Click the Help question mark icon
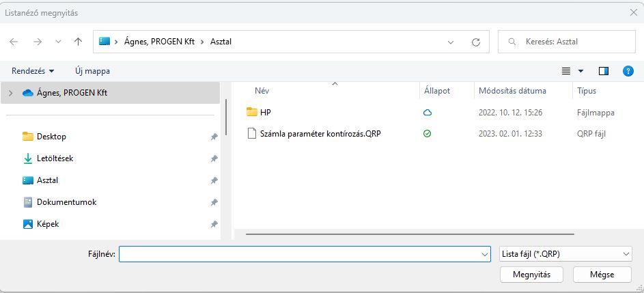The width and height of the screenshot is (644, 293). coord(628,71)
